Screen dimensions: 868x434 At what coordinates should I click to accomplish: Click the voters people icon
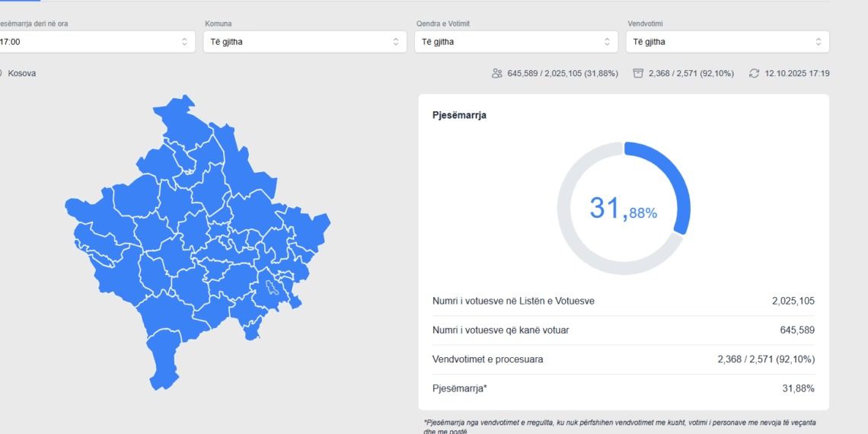click(497, 73)
